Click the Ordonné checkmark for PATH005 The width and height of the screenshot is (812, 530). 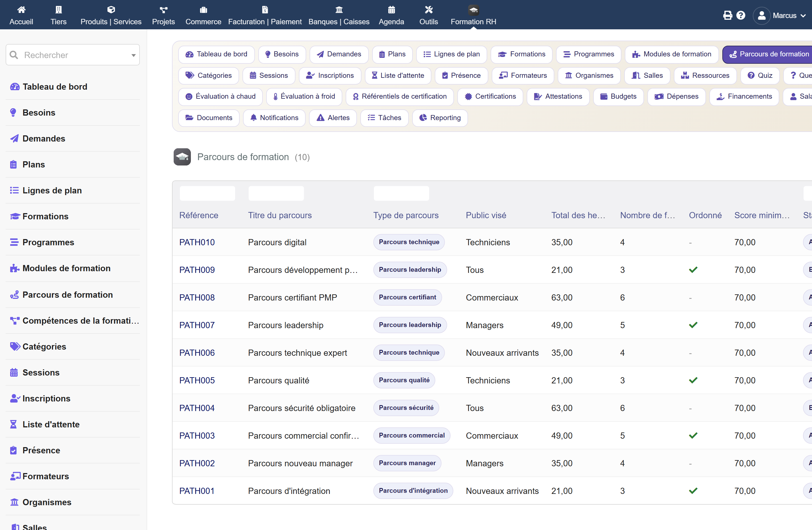tap(693, 380)
